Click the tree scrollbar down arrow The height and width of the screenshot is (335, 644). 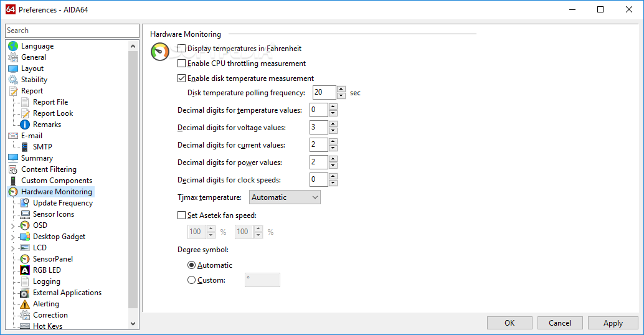click(x=133, y=324)
